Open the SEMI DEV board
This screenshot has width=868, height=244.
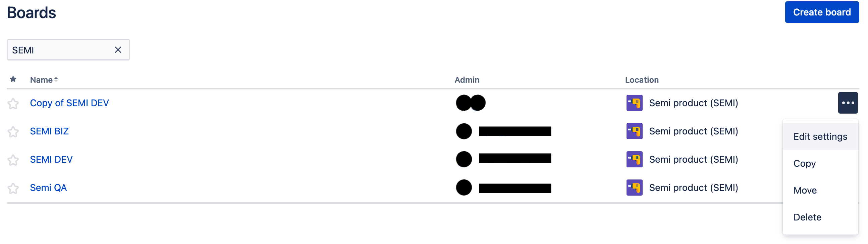(51, 159)
